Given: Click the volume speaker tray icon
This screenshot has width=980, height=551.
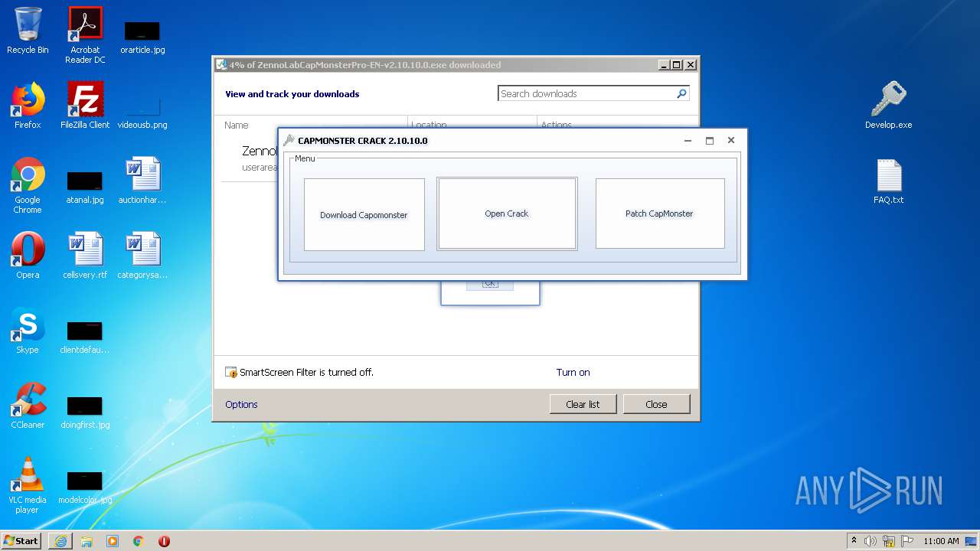Looking at the screenshot, I should coord(871,541).
